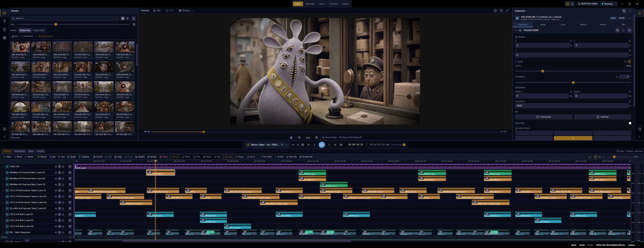Solo the MV - Main Sequence track

pyautogui.click(x=60, y=232)
